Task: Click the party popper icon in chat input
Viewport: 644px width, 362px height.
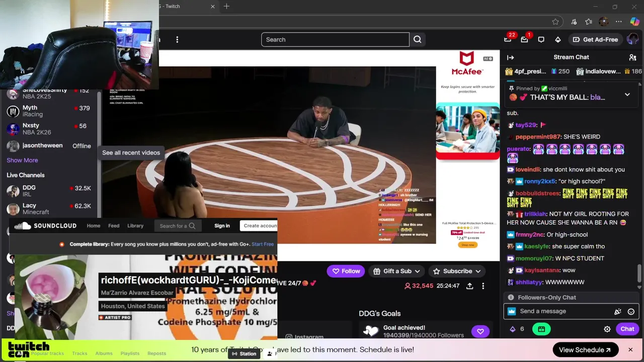Action: tap(618, 311)
